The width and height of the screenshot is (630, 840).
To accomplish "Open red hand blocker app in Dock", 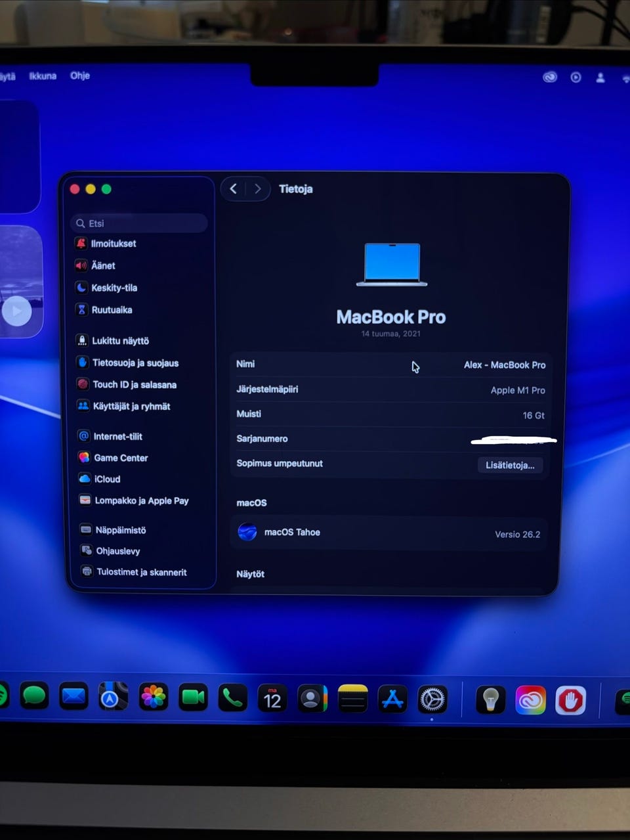I will [570, 701].
